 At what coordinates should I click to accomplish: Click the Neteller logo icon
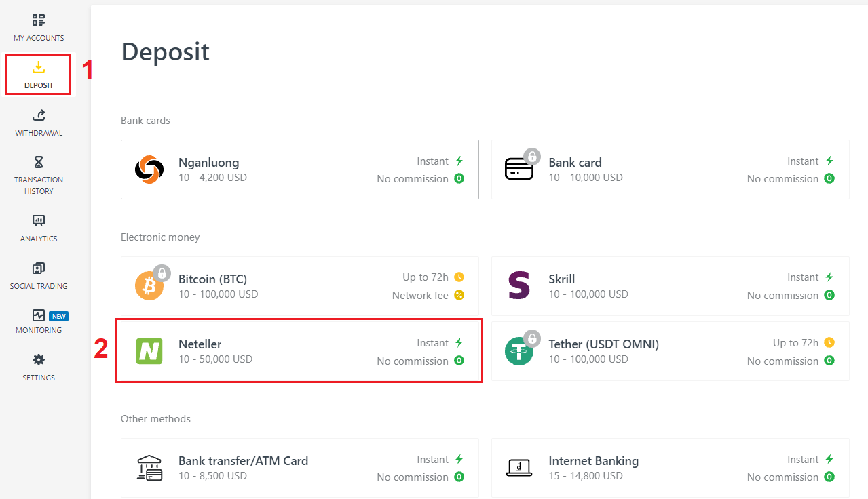[x=149, y=351]
